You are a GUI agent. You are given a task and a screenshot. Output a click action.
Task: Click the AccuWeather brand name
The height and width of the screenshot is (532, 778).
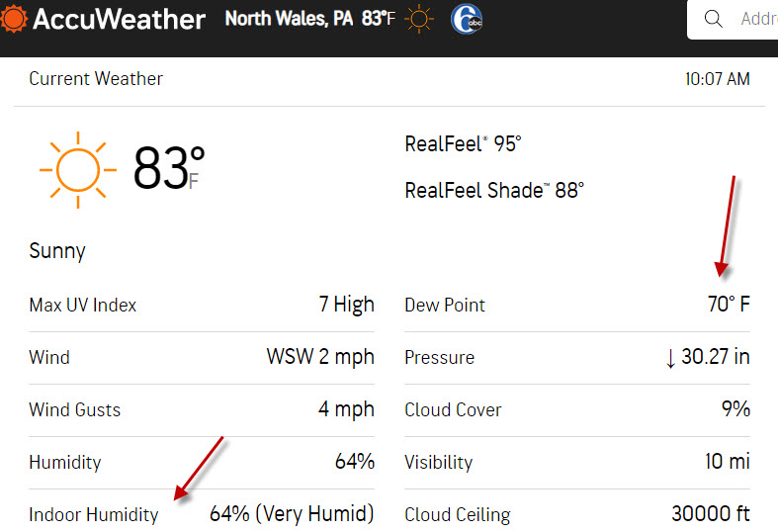[x=119, y=20]
